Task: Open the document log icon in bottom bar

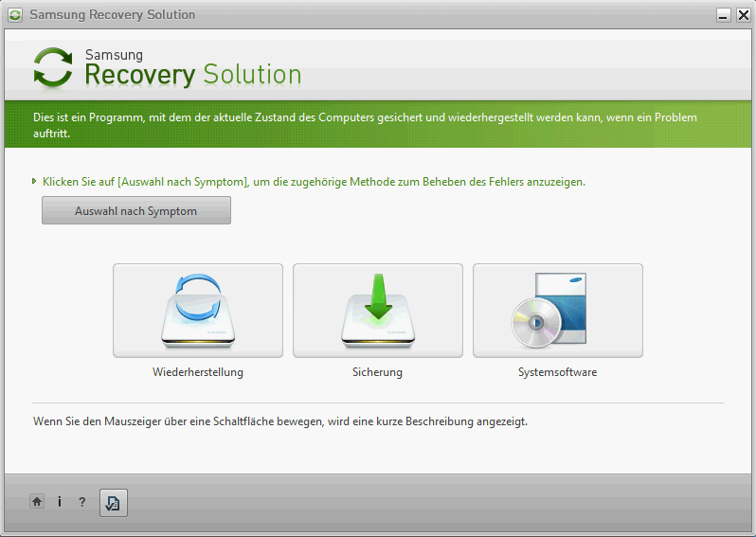Action: (114, 503)
